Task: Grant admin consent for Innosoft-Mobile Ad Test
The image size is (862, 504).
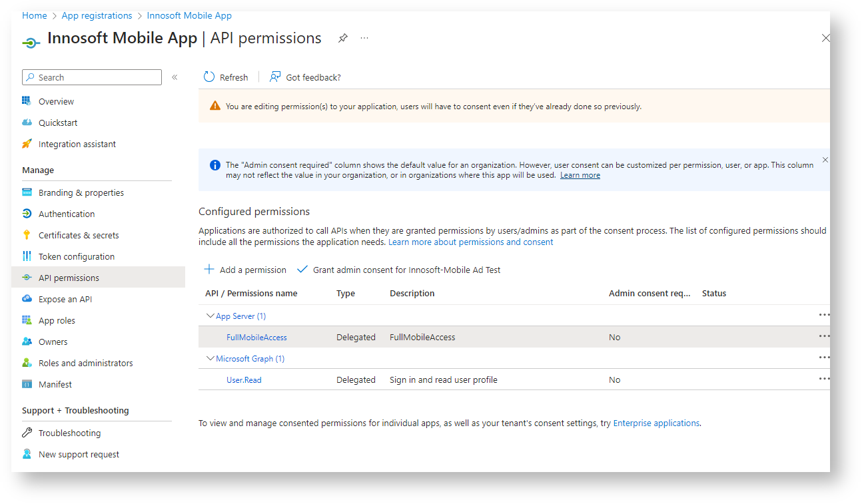Action: coord(398,270)
